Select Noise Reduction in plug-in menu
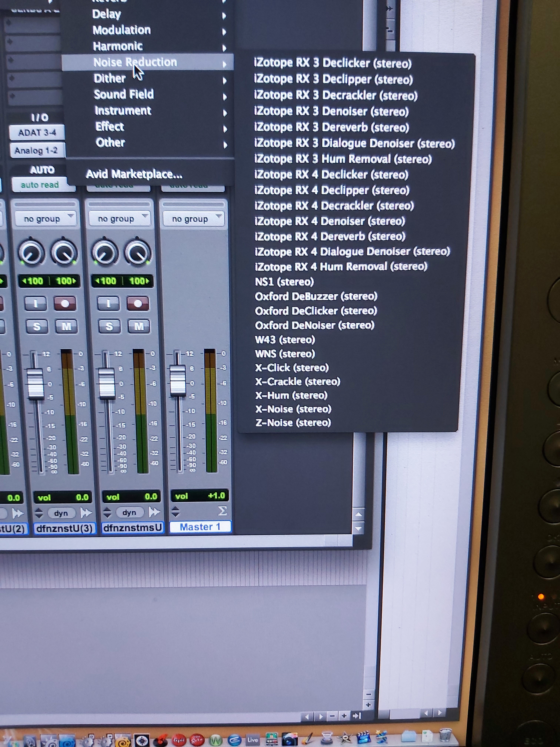 pyautogui.click(x=148, y=62)
